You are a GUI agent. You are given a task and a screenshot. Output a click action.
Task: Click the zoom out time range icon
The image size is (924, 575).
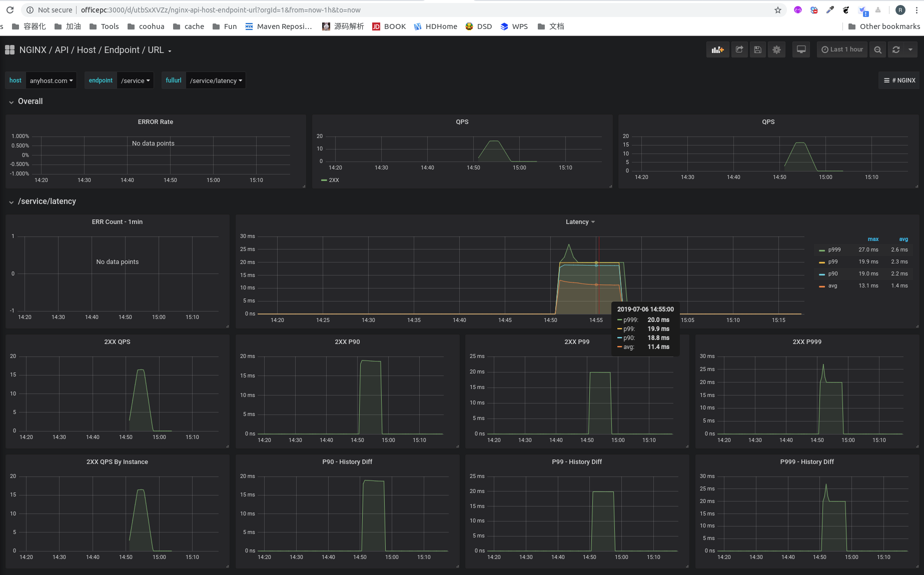(877, 49)
